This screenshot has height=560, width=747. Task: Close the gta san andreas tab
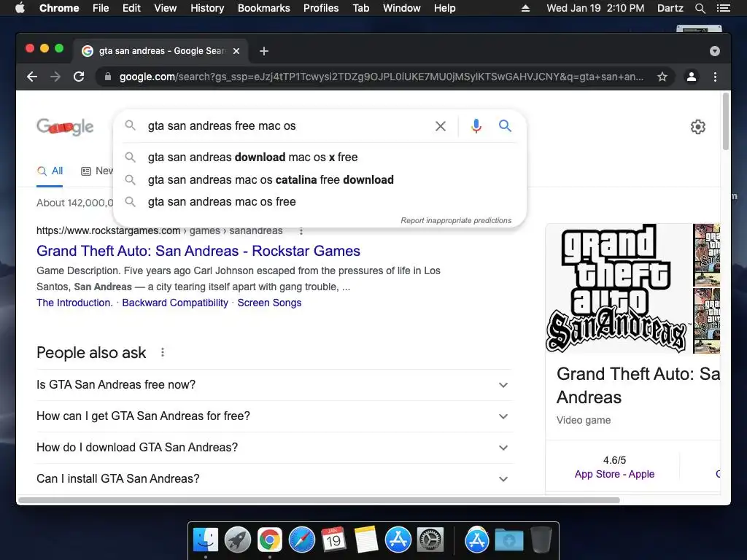[x=236, y=51]
